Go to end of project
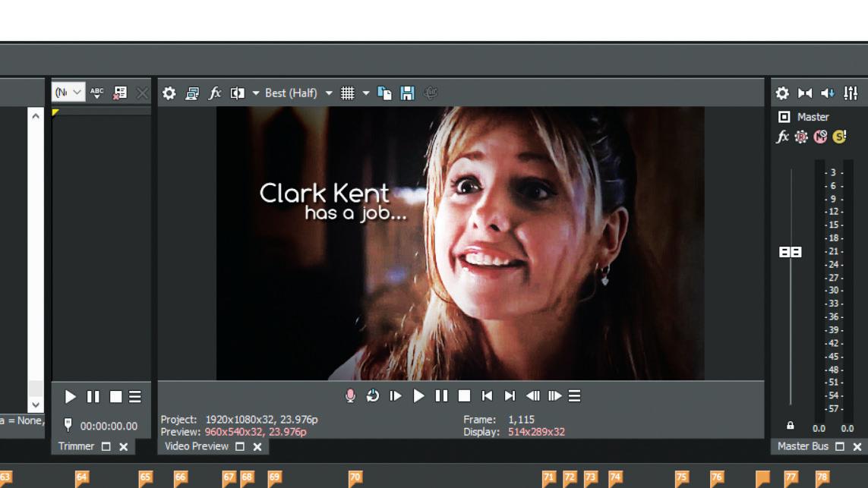Image resolution: width=868 pixels, height=488 pixels. pyautogui.click(x=510, y=395)
